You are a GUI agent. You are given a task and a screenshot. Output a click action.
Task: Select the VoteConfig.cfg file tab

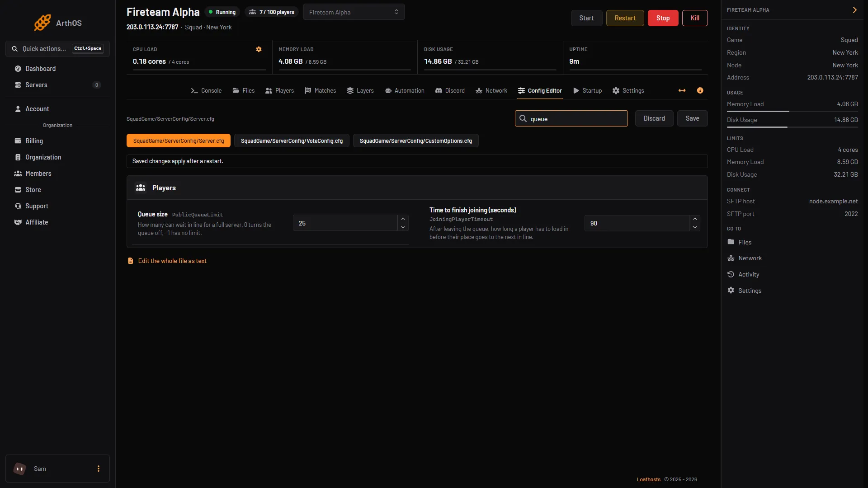292,141
